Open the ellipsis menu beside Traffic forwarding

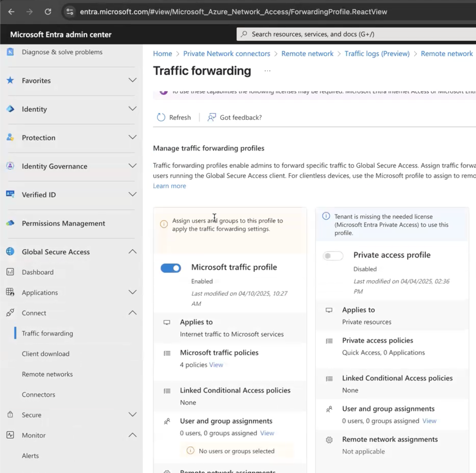[x=267, y=71]
